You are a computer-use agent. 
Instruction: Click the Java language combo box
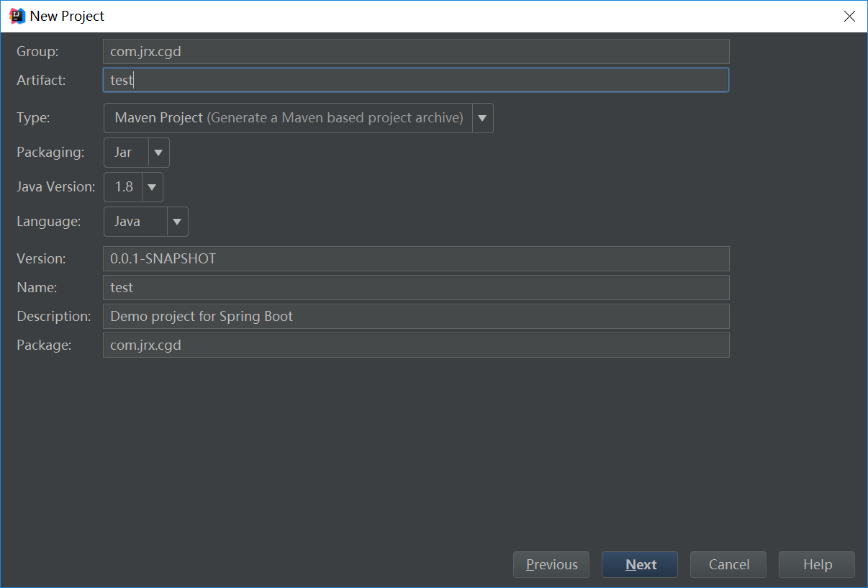[135, 222]
